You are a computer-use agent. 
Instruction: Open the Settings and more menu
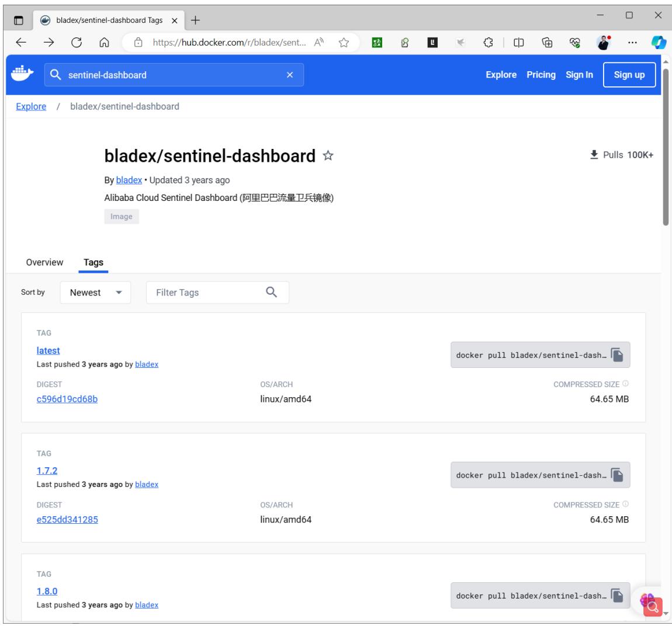[x=632, y=43]
